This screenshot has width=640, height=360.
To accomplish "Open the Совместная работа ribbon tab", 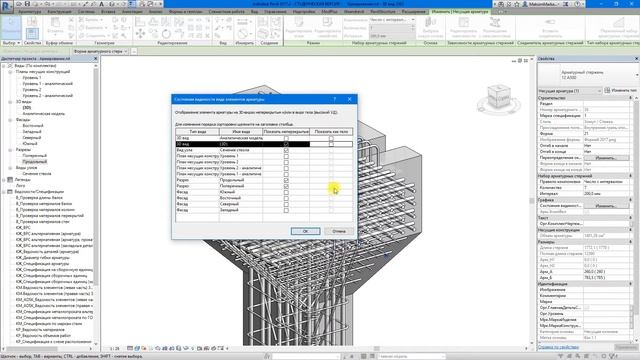I will pos(227,12).
